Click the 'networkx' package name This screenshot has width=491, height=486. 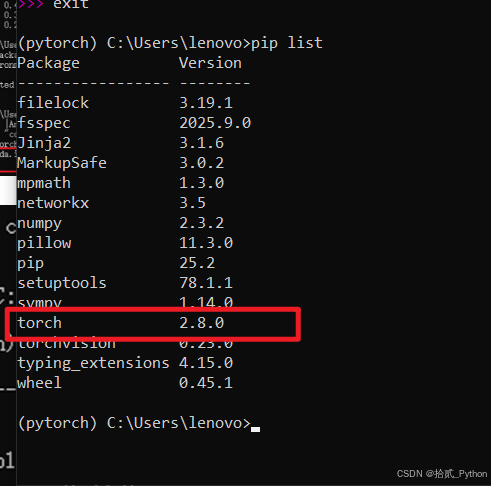click(53, 203)
